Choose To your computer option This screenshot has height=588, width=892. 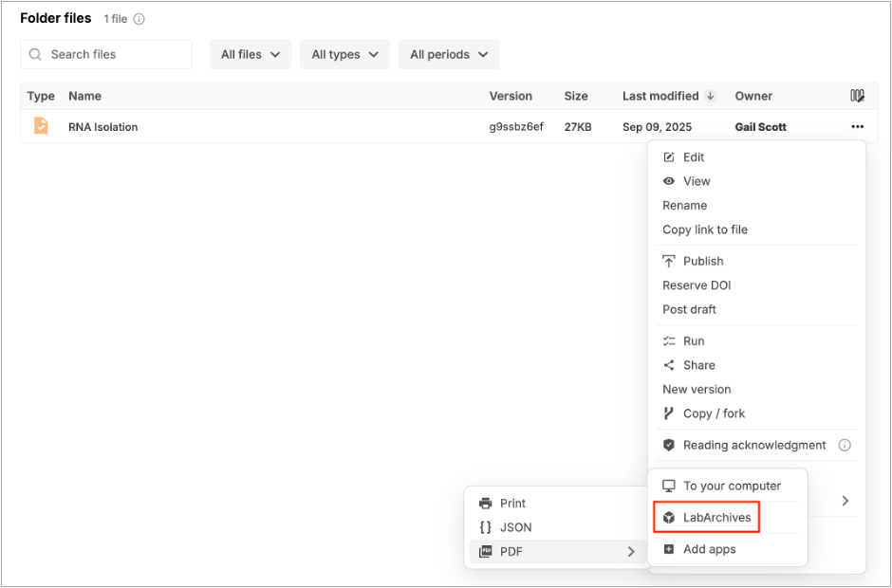(x=731, y=486)
